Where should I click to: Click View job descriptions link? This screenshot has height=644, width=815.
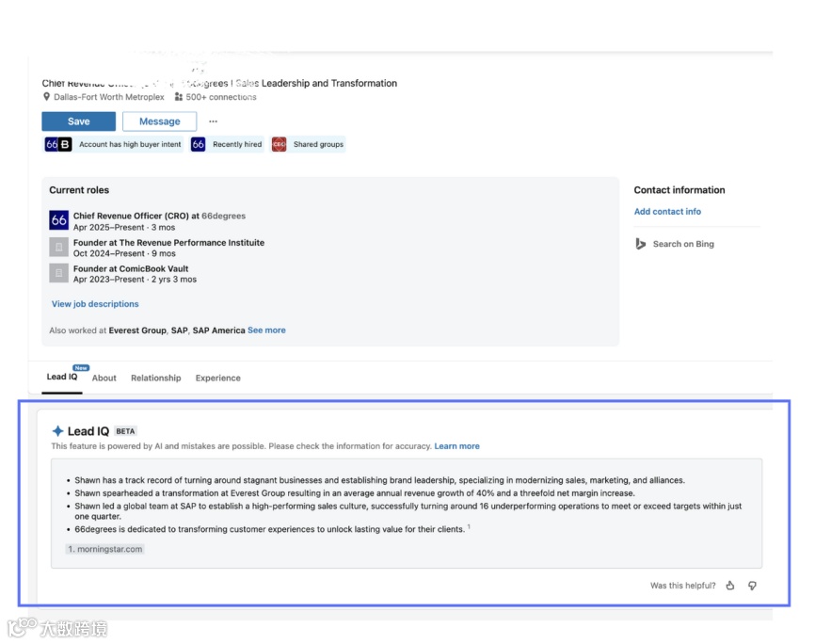[95, 304]
